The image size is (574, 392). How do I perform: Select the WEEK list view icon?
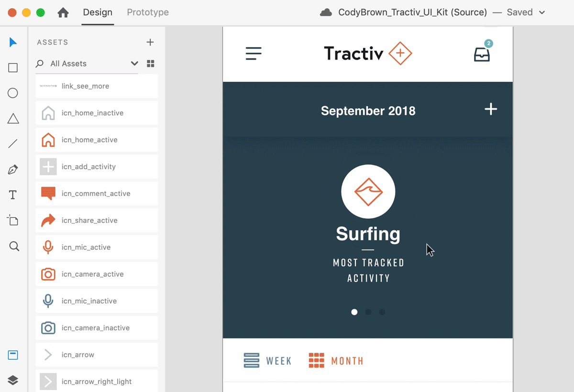coord(252,360)
